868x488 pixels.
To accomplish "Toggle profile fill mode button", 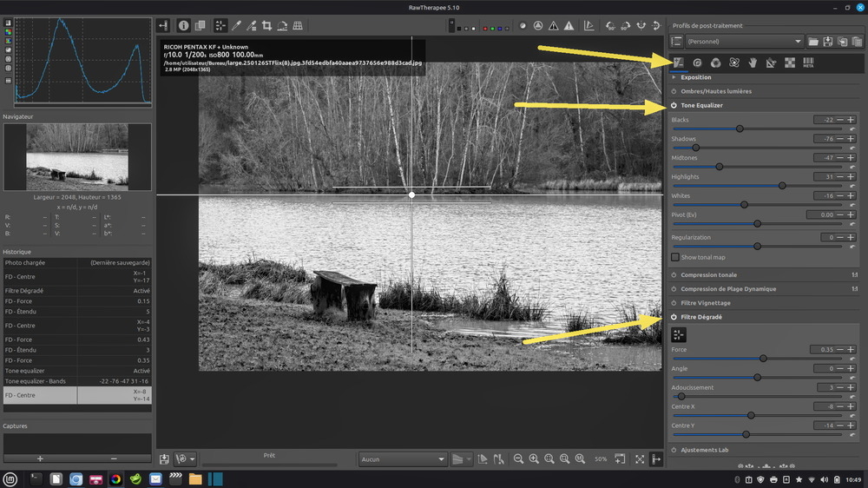I will pos(676,42).
